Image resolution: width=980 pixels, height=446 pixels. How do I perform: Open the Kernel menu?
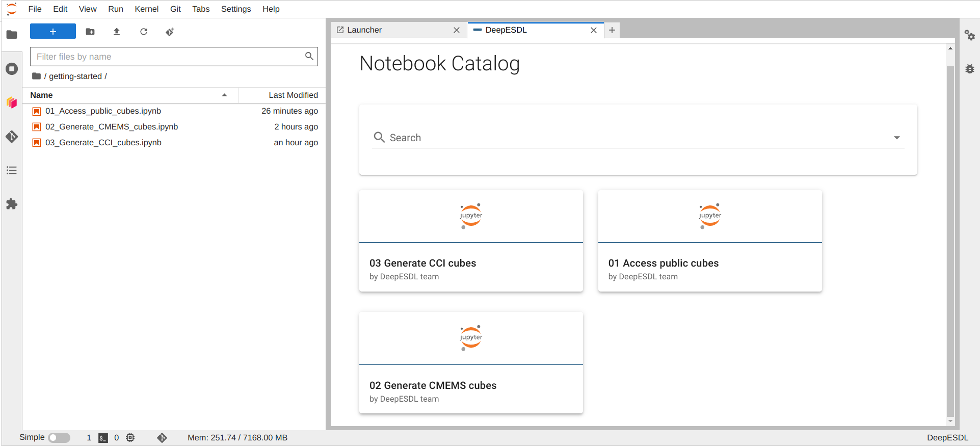147,9
